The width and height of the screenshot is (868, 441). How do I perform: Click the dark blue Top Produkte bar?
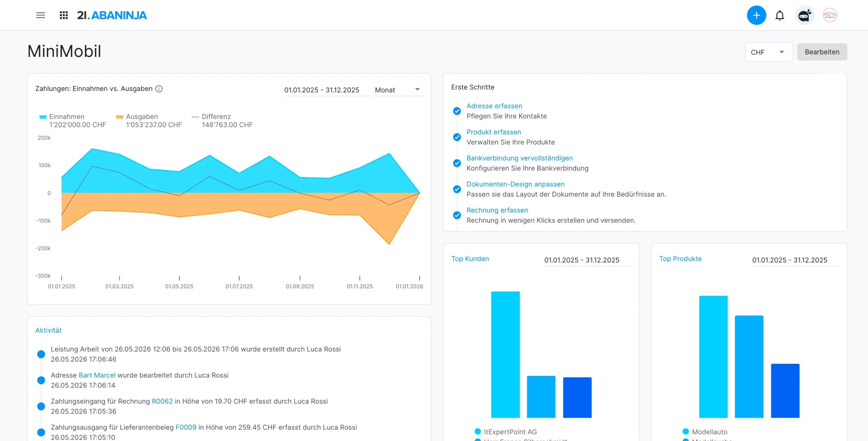click(785, 391)
